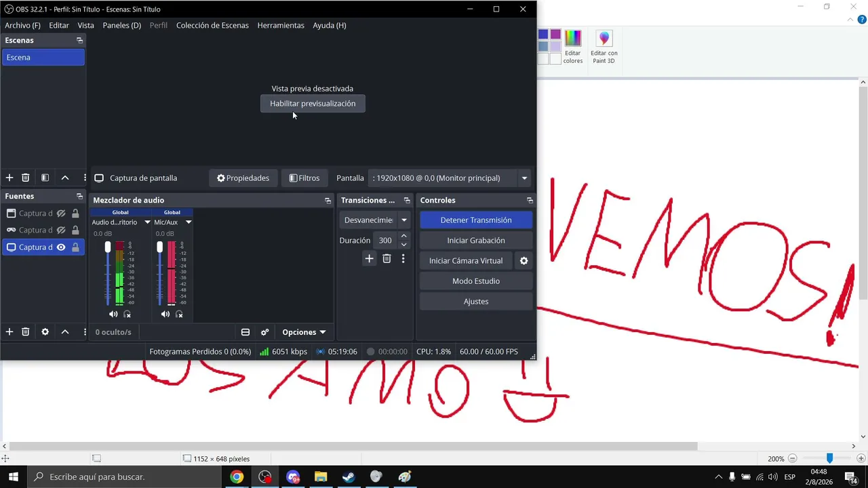This screenshot has height=488, width=868.
Task: Open OBS Studio from the Windows taskbar
Action: click(264, 476)
